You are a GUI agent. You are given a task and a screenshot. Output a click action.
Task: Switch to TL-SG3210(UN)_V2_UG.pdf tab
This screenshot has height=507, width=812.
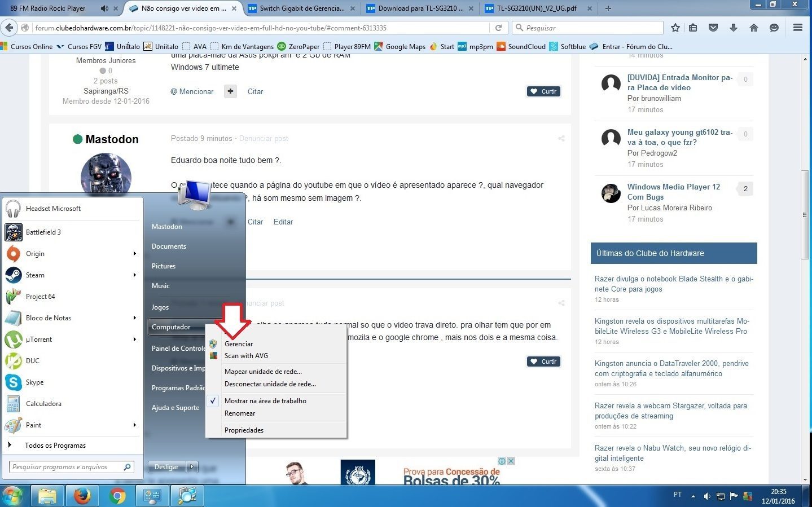tap(537, 8)
